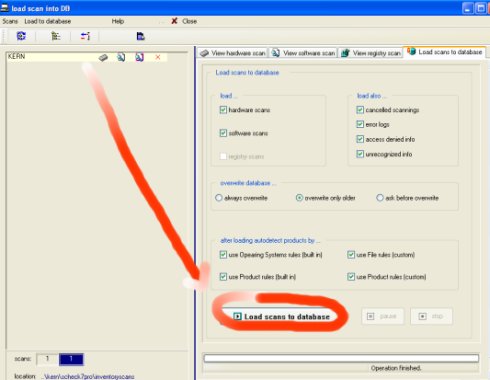Viewport: 490px width, 380px height.
Task: Click the save-to-database toolbar icon
Action: (141, 36)
